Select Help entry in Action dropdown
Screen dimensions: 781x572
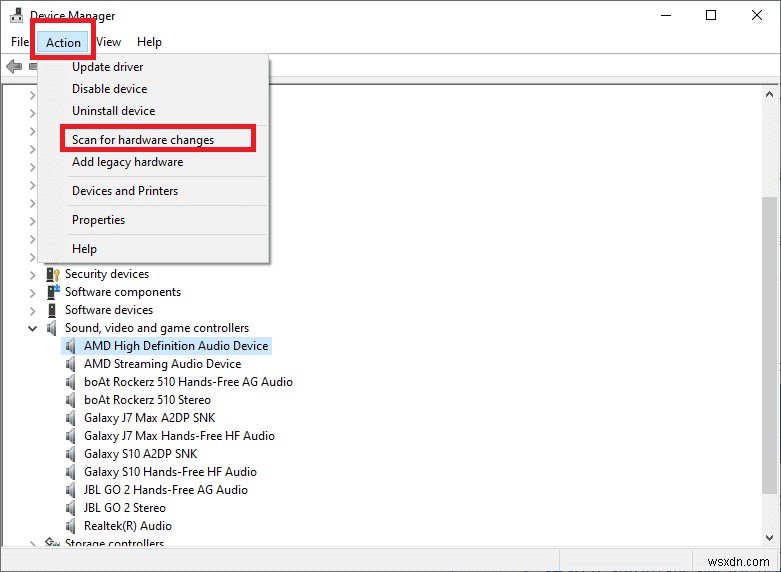84,249
